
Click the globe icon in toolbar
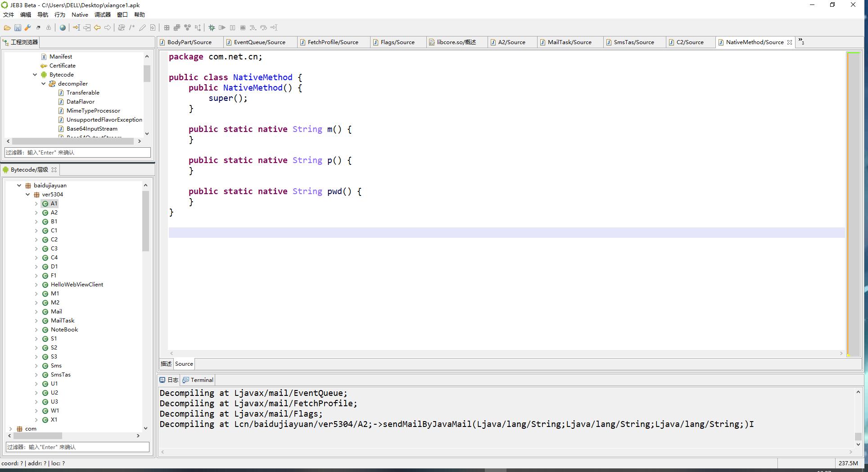63,27
